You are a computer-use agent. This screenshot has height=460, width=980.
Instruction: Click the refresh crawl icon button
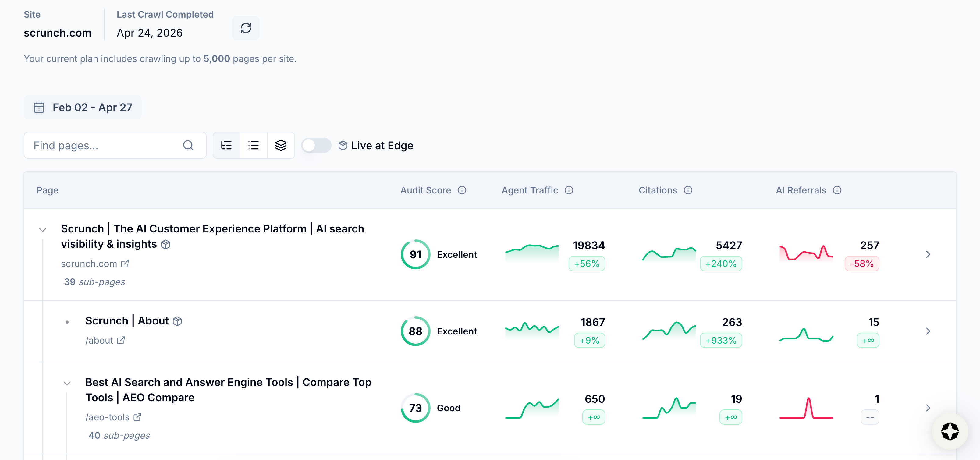246,28
